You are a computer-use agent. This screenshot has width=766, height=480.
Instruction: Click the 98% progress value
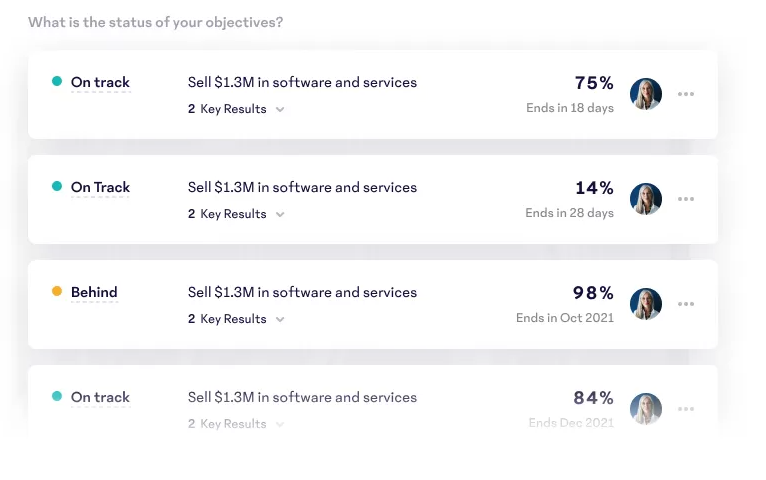[593, 292]
